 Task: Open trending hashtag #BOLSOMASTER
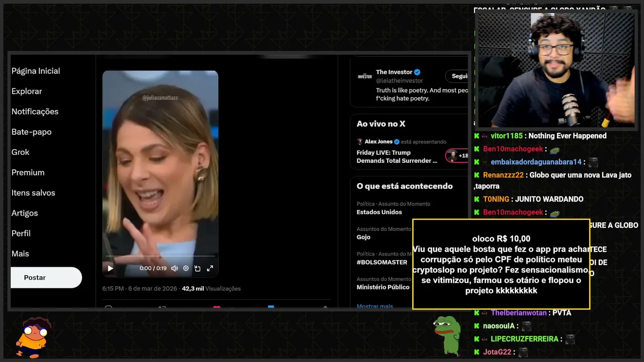click(382, 262)
